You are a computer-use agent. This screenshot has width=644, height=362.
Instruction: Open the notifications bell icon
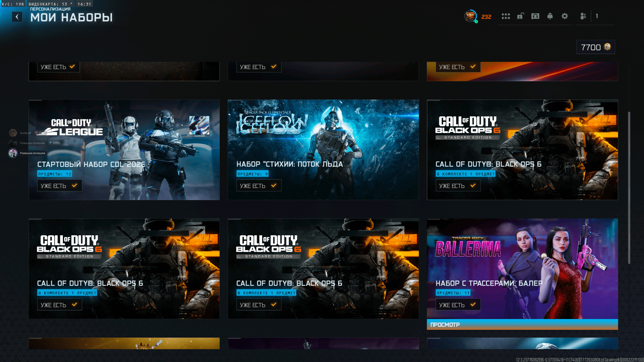[x=550, y=16]
